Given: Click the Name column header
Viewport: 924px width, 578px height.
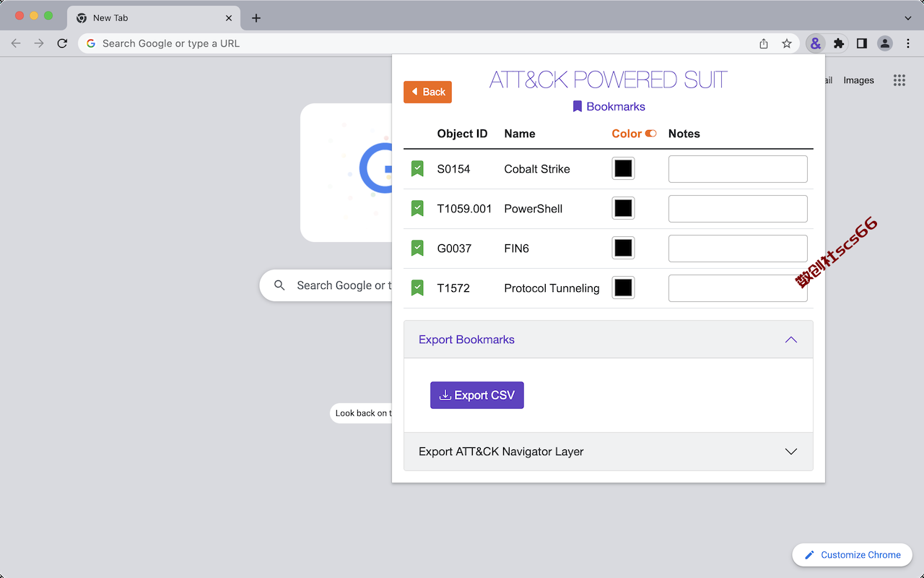Looking at the screenshot, I should point(520,134).
